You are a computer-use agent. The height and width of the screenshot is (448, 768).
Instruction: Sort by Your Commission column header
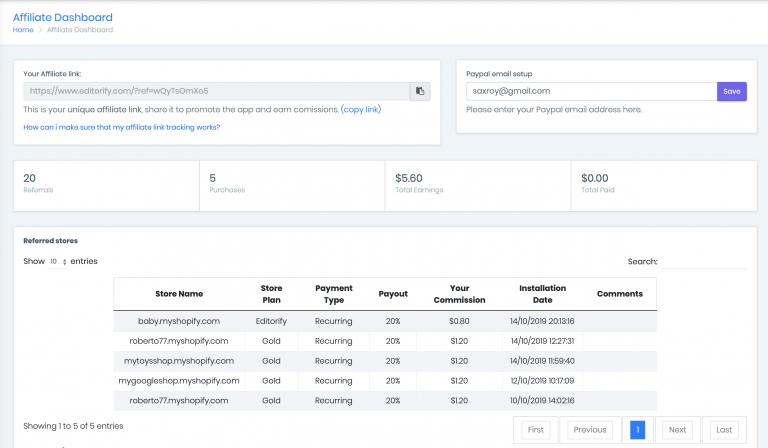click(459, 294)
